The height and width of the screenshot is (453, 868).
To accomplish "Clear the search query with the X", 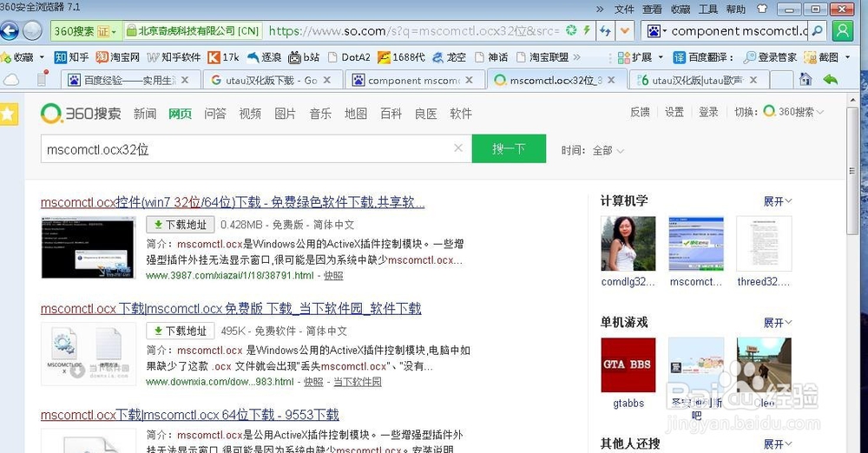I will pyautogui.click(x=458, y=148).
